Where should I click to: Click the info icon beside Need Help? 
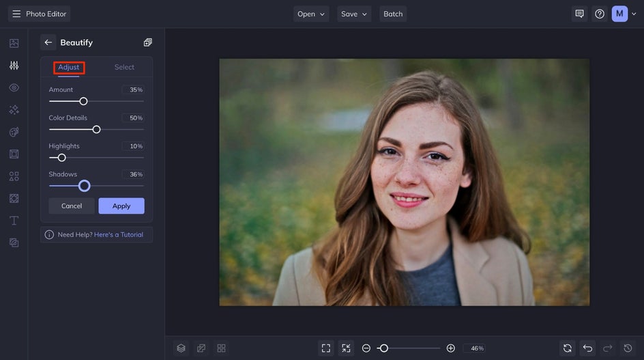(49, 234)
